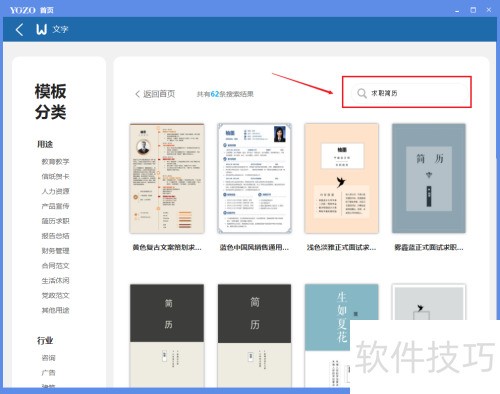Open 报告总结 category
This screenshot has width=500, height=394.
(x=55, y=236)
